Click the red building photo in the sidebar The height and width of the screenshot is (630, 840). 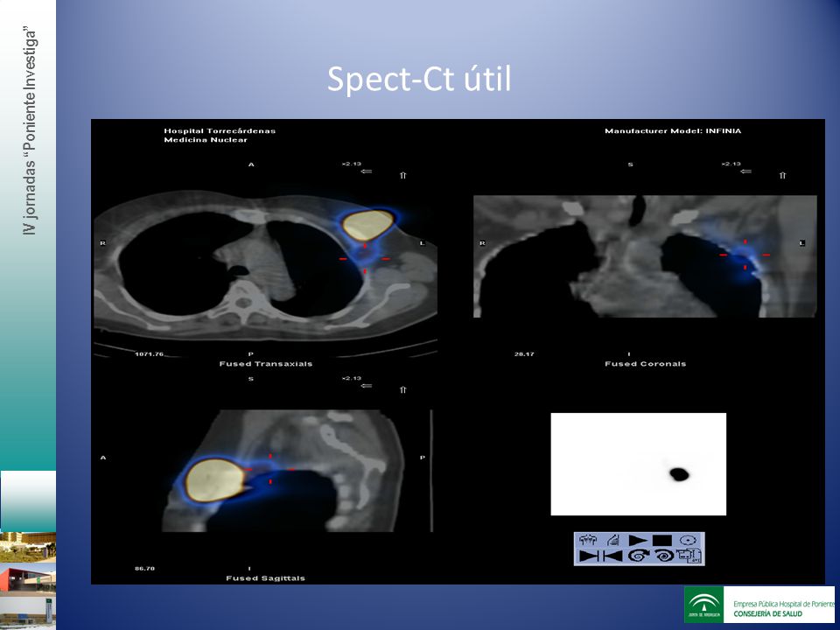tap(28, 577)
